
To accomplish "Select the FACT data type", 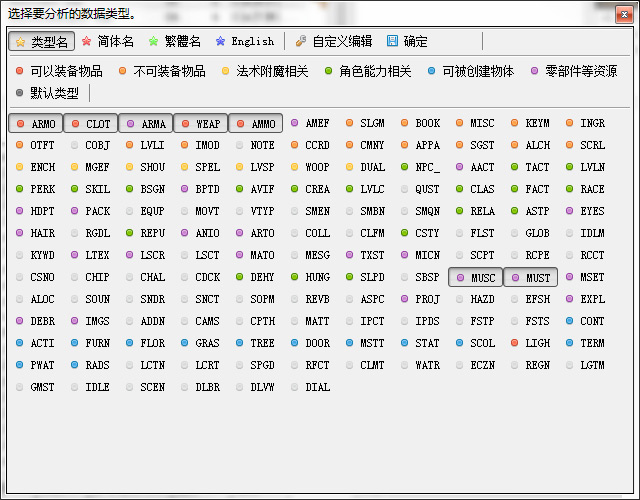I will [531, 189].
